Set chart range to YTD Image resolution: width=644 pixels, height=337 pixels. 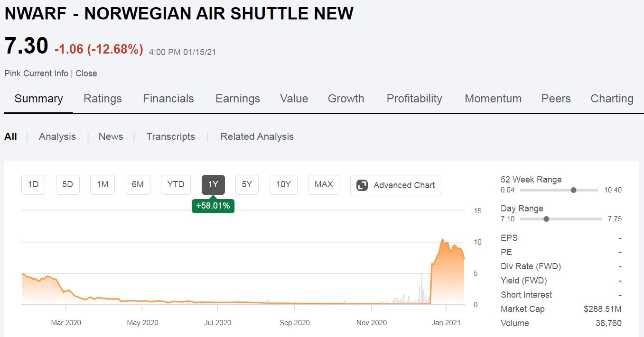click(176, 185)
